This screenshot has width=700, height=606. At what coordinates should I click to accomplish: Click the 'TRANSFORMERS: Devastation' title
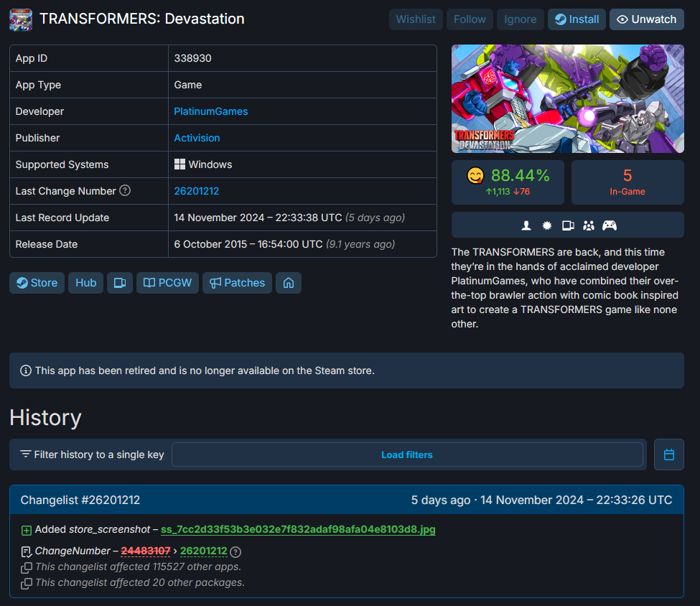point(142,19)
